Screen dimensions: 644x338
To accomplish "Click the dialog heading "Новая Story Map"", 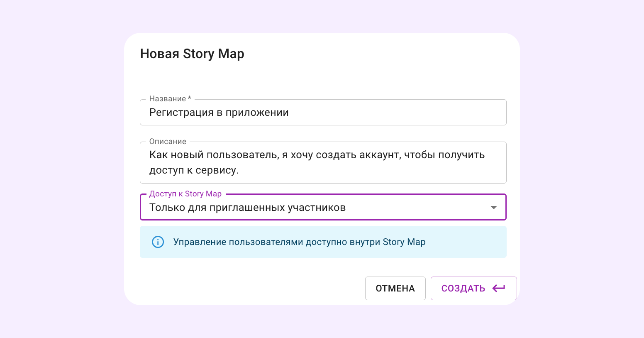I will [192, 54].
